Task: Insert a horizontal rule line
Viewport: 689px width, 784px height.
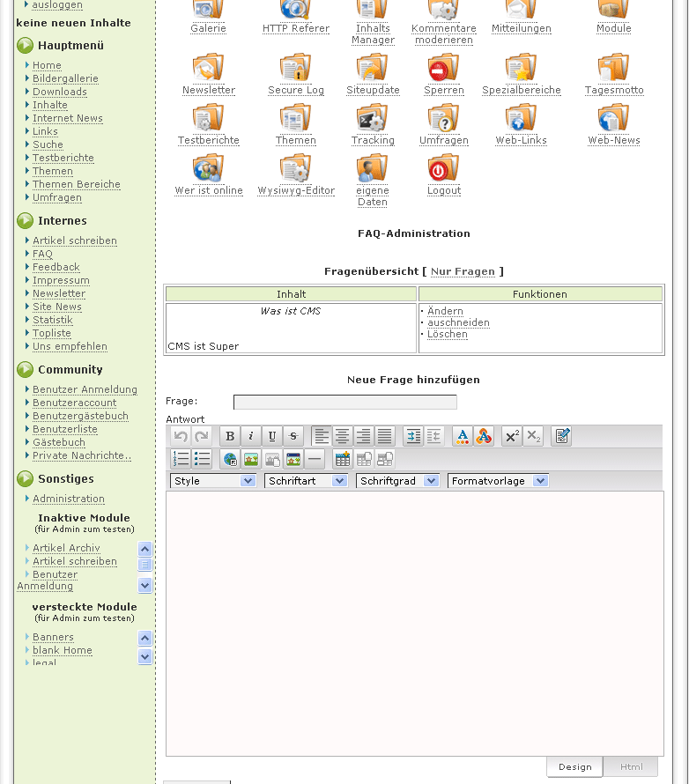Action: [315, 459]
